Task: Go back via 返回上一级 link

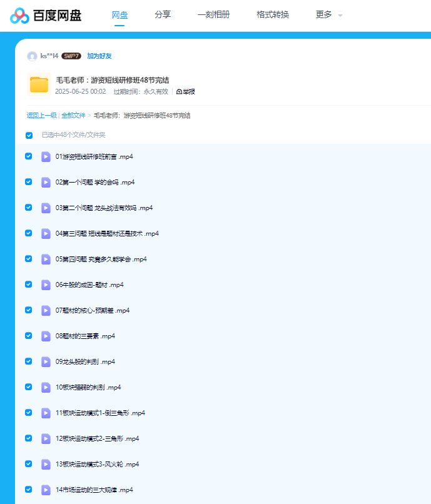Action: [41, 116]
